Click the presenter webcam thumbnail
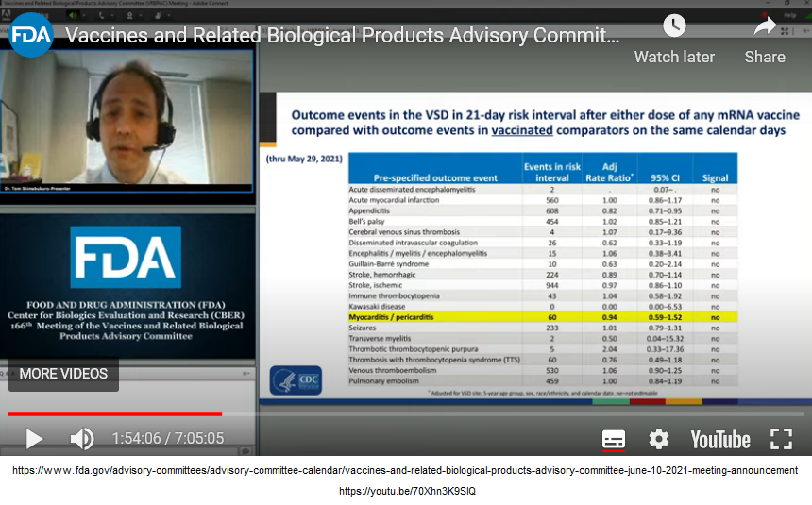Viewport: 812px width, 505px height. [127, 121]
